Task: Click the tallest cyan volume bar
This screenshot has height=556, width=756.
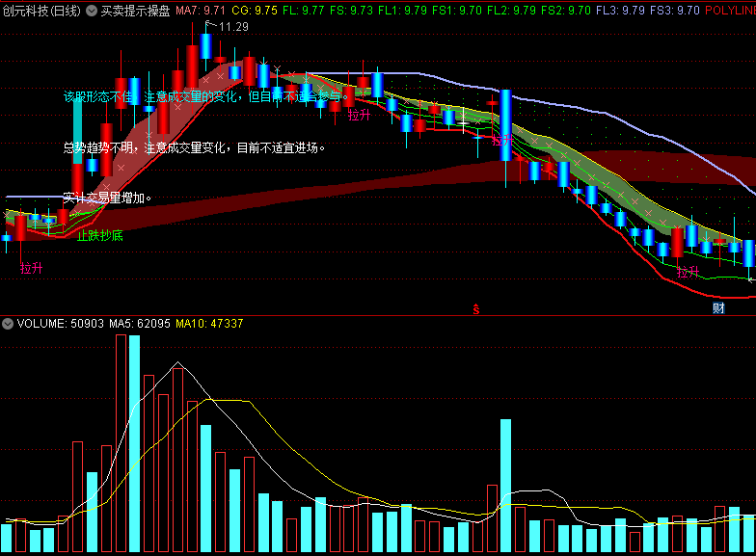Action: (x=134, y=443)
